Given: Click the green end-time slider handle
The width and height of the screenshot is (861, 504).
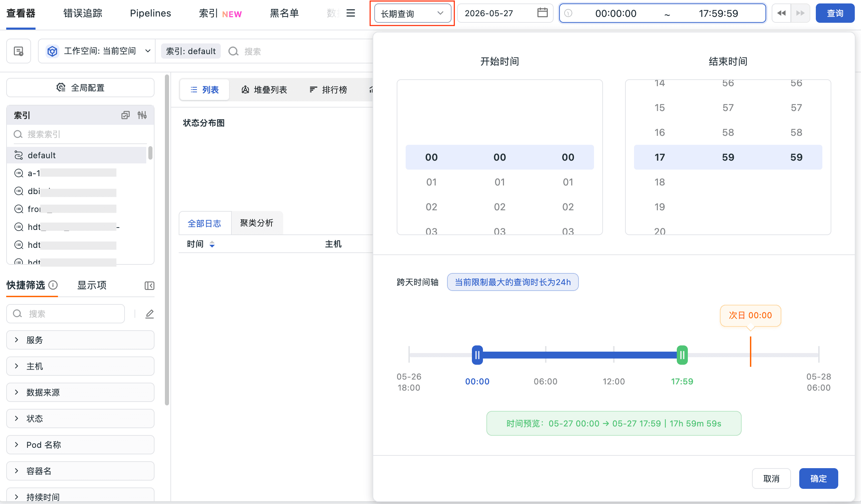Looking at the screenshot, I should tap(682, 355).
